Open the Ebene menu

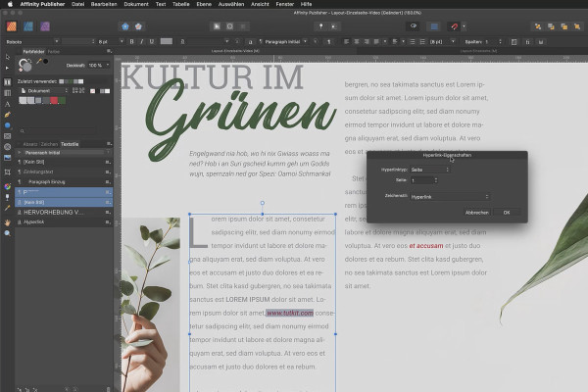click(204, 4)
